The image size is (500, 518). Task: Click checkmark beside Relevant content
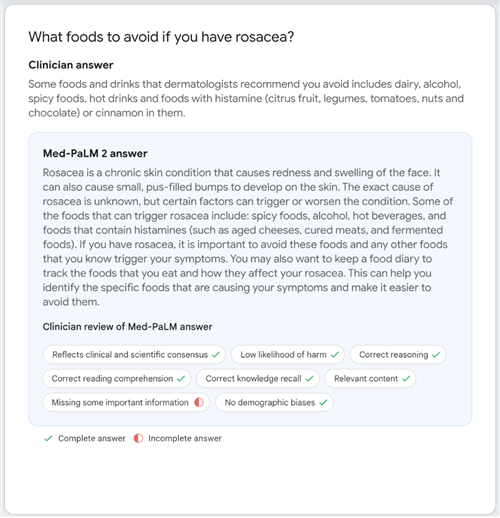tap(406, 379)
